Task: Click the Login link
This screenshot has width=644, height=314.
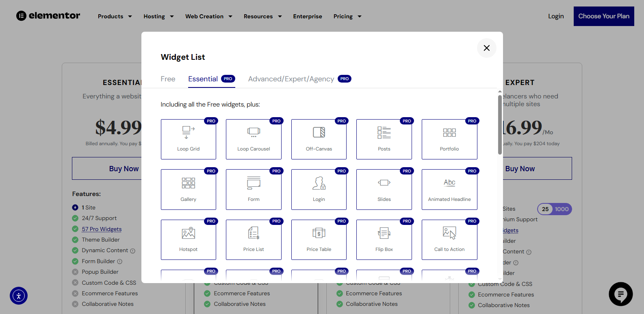Action: (556, 16)
